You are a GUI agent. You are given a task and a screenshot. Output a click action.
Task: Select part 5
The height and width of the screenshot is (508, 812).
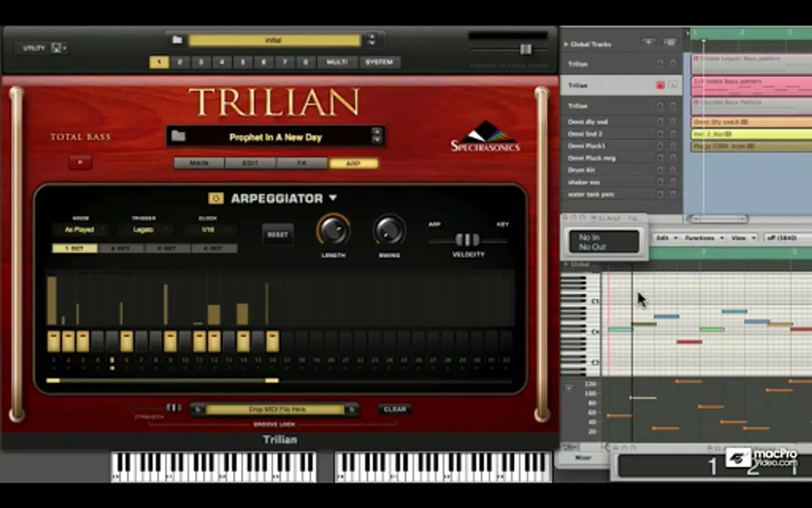coord(243,62)
